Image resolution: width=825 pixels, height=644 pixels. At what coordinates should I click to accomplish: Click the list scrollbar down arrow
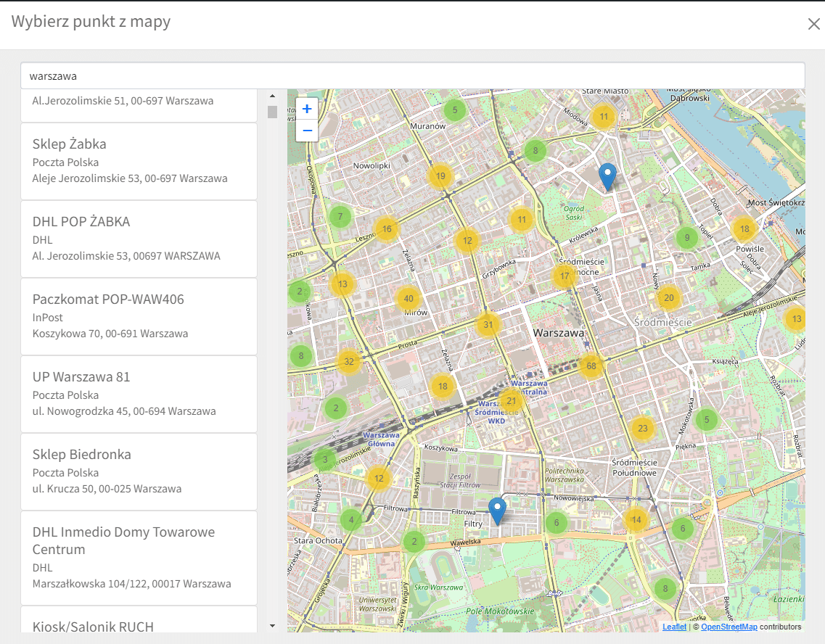click(x=272, y=626)
